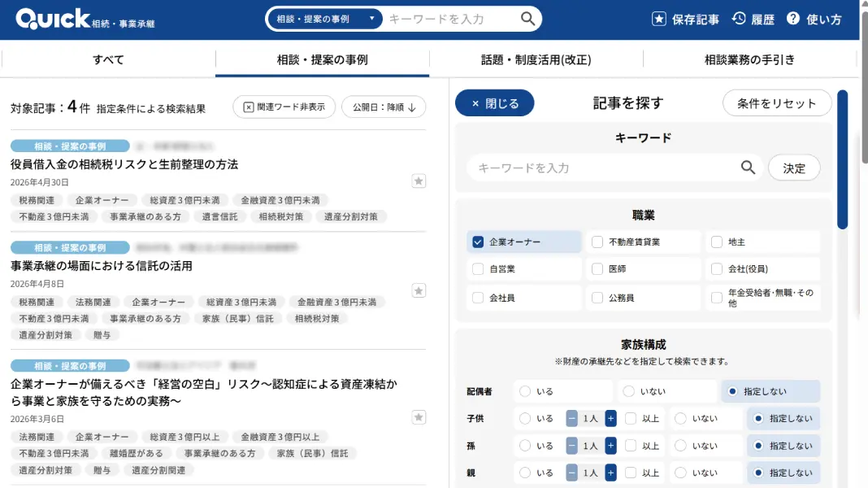The width and height of the screenshot is (868, 488).
Task: Switch to the 相談・提案の事例 tab
Action: click(x=322, y=60)
